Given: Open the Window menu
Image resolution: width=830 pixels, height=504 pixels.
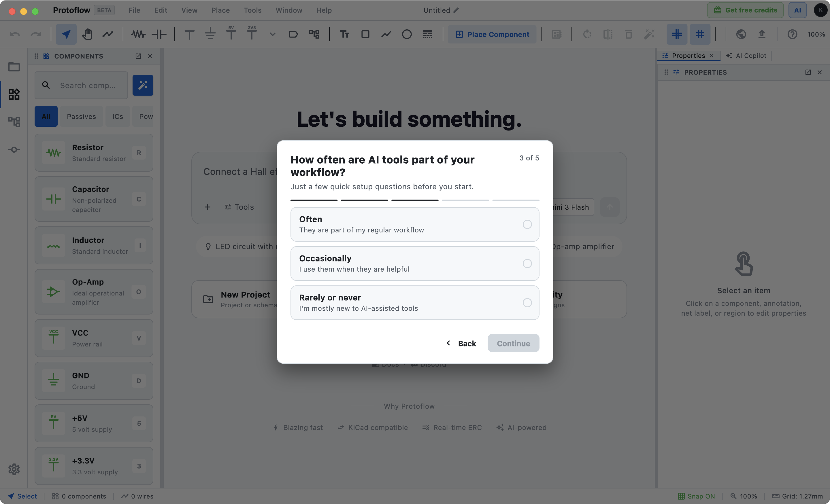Looking at the screenshot, I should point(289,10).
